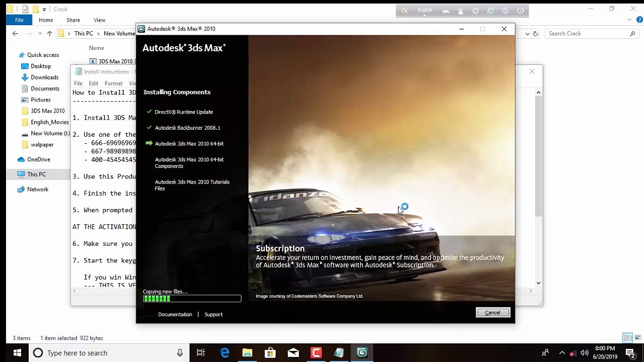Open File Explorer from the taskbar

coord(247,353)
